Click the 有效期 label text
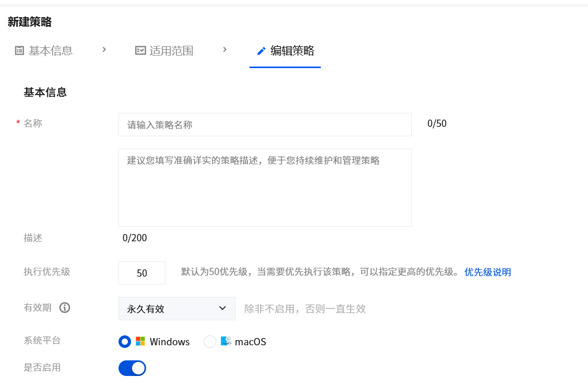 pos(37,307)
